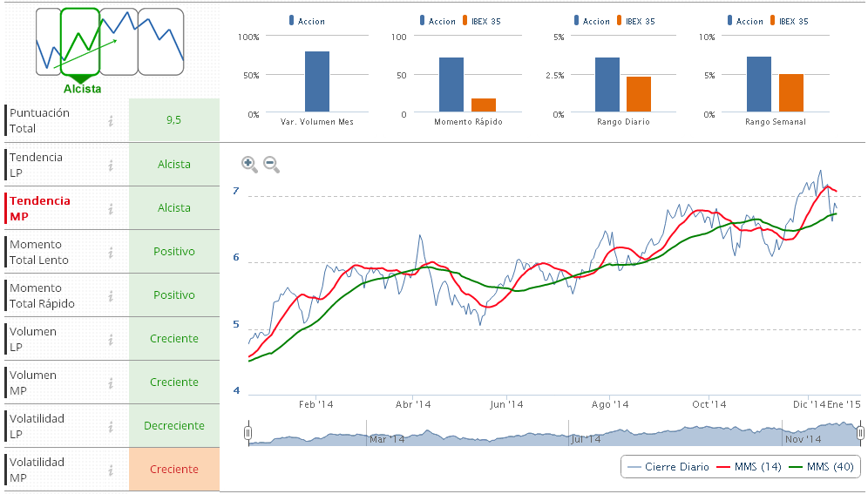Select the Tendencia MP indicator row
The width and height of the screenshot is (868, 494).
coord(52,208)
